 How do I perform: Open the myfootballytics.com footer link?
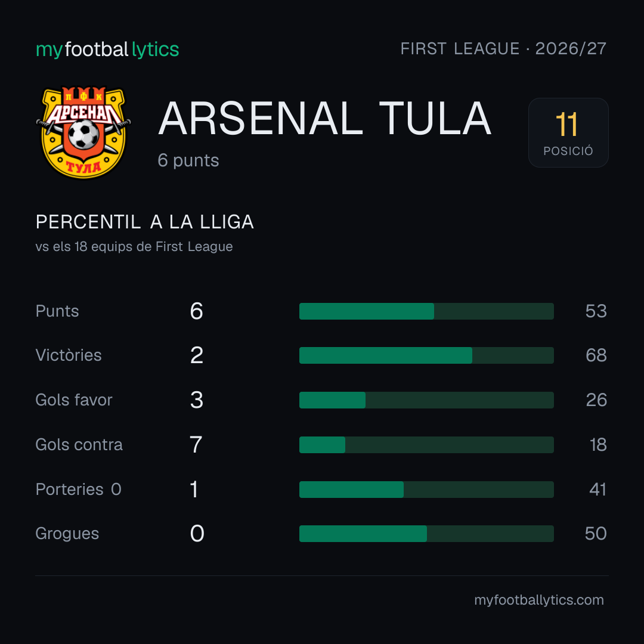pyautogui.click(x=539, y=600)
